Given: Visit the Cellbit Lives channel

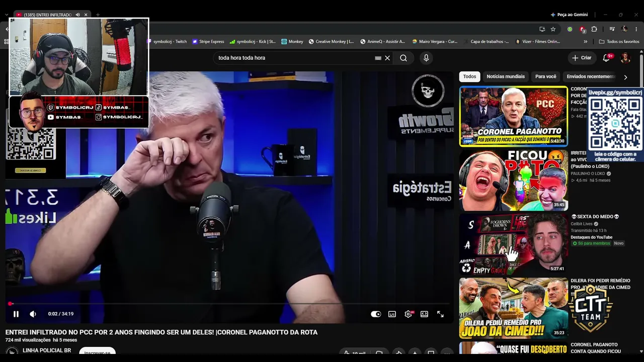Looking at the screenshot, I should point(582,224).
